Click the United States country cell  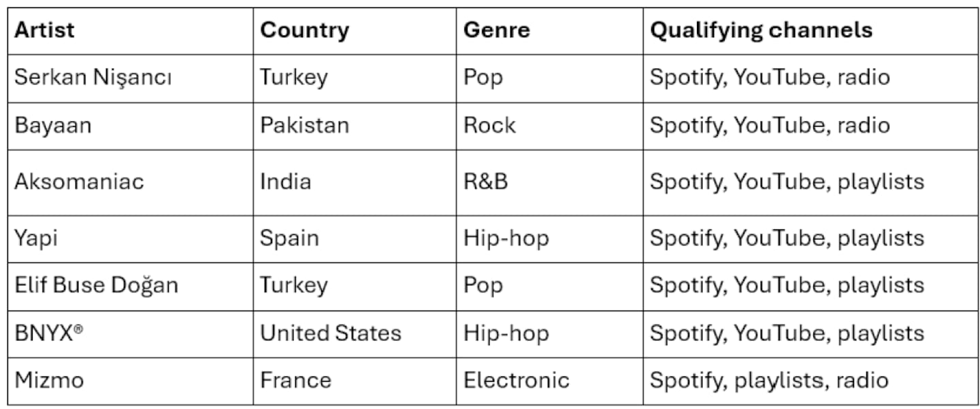pos(355,334)
